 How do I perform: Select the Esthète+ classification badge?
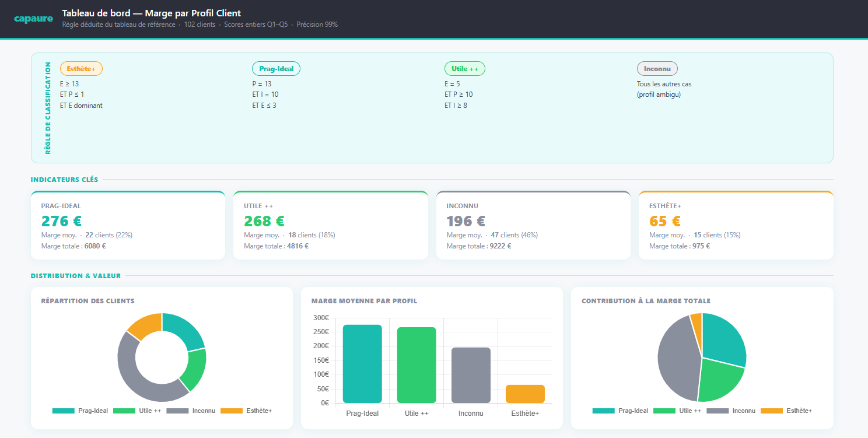coord(81,68)
